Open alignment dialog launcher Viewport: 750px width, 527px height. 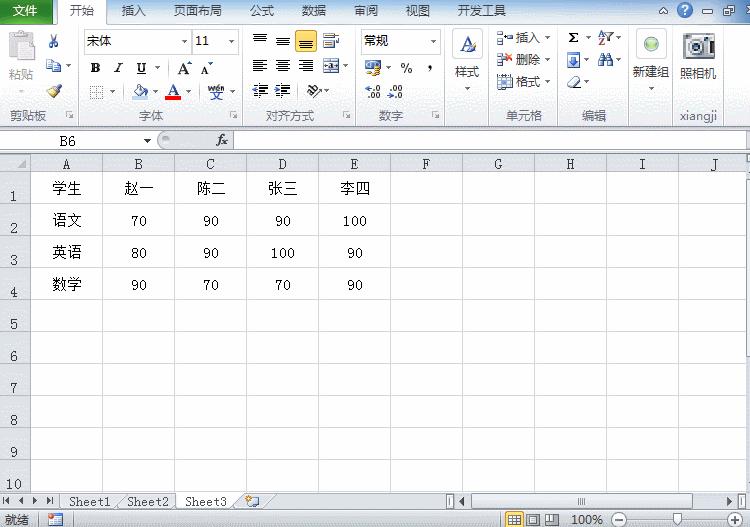347,115
